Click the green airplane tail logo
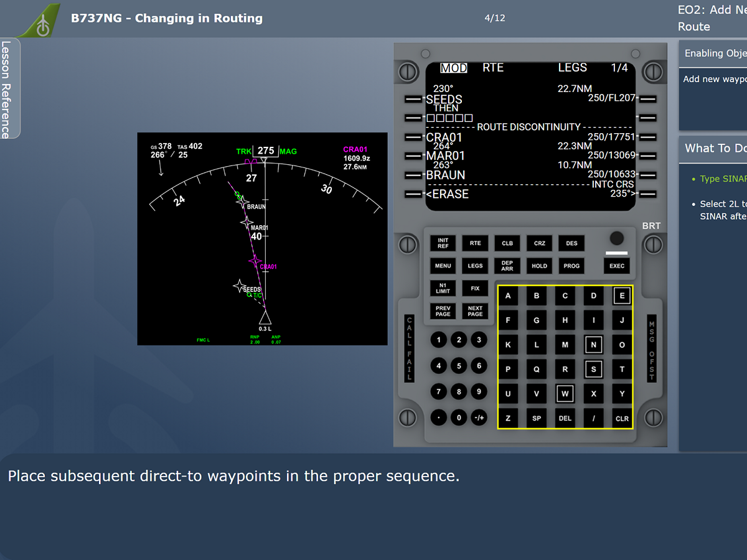The width and height of the screenshot is (747, 560). point(41,22)
